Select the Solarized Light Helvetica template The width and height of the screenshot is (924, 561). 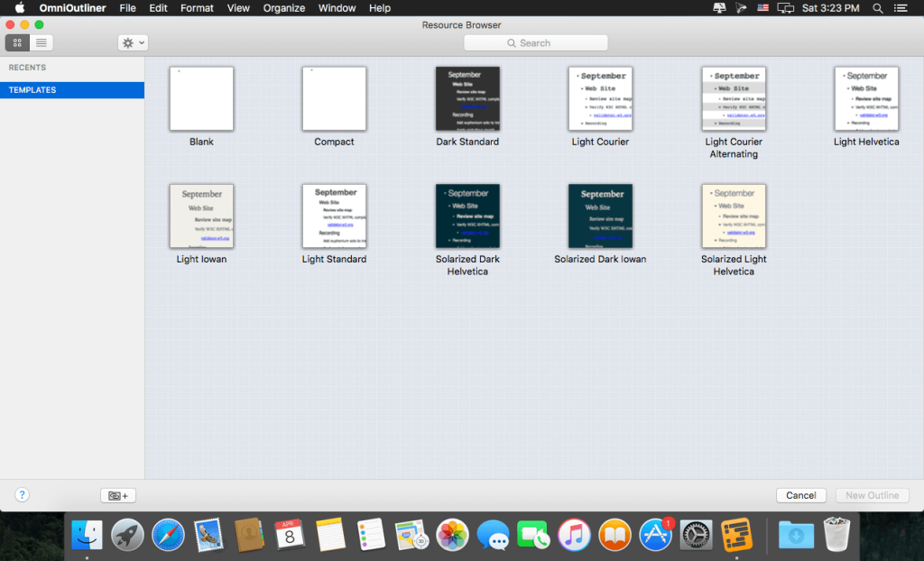tap(734, 216)
